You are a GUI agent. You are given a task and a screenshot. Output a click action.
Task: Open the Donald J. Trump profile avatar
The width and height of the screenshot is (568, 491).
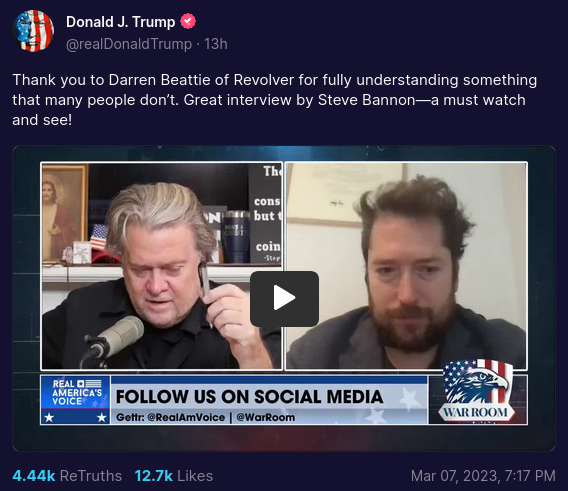33,31
